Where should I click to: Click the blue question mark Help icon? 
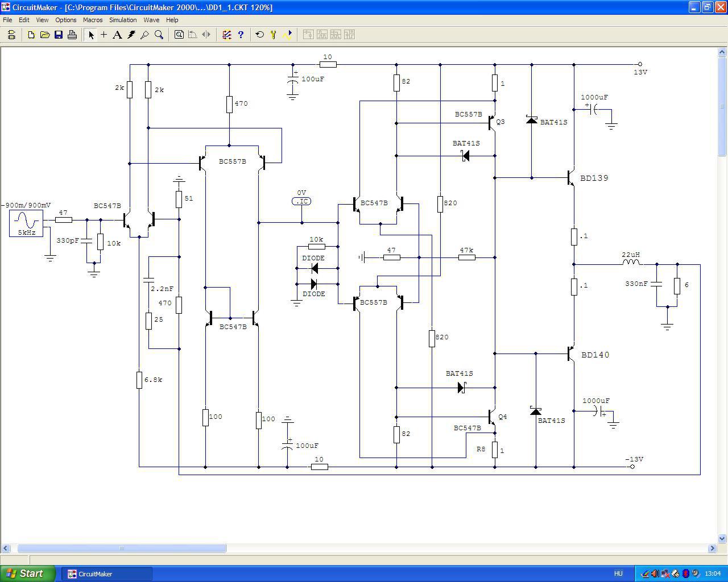[x=241, y=35]
